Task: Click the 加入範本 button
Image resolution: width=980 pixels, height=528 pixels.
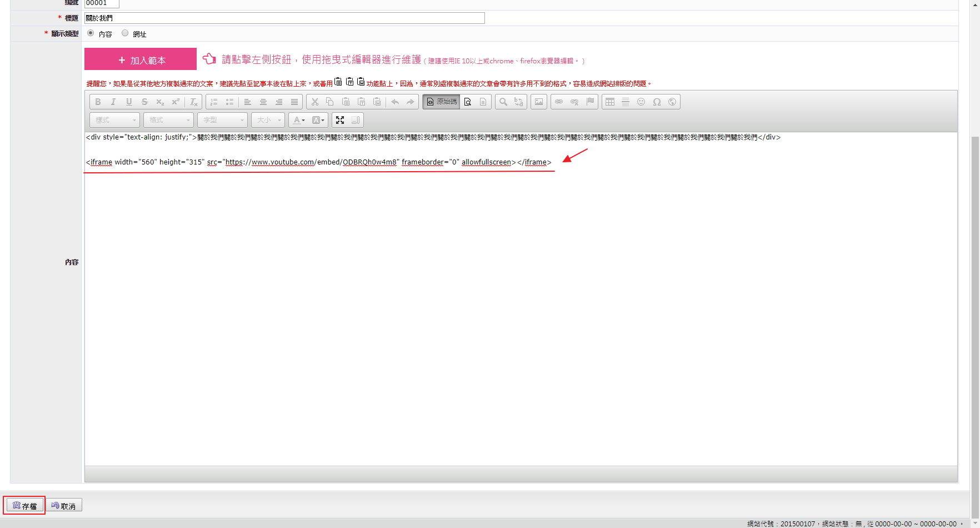Action: click(x=141, y=59)
